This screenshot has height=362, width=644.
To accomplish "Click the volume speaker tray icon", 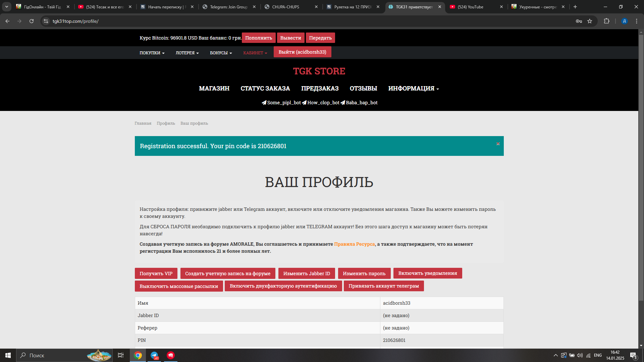I will [x=580, y=355].
